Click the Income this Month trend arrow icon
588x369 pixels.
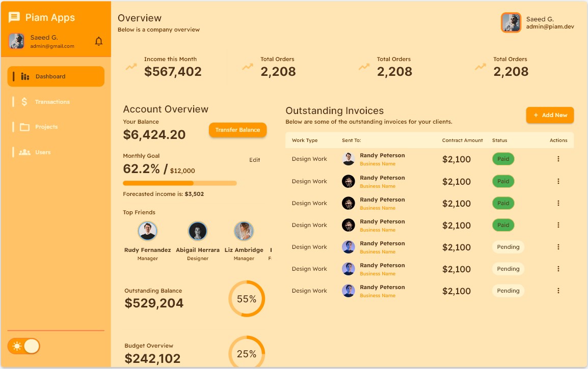[131, 67]
